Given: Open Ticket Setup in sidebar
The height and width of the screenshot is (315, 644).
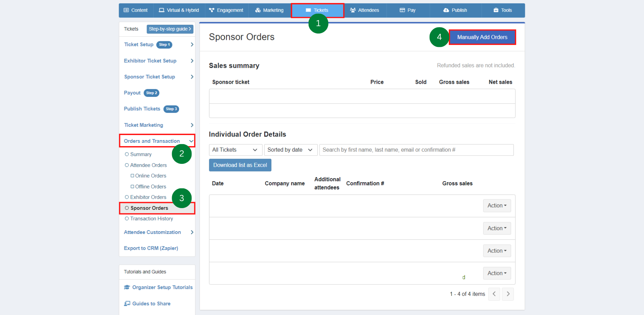Looking at the screenshot, I should [x=139, y=45].
